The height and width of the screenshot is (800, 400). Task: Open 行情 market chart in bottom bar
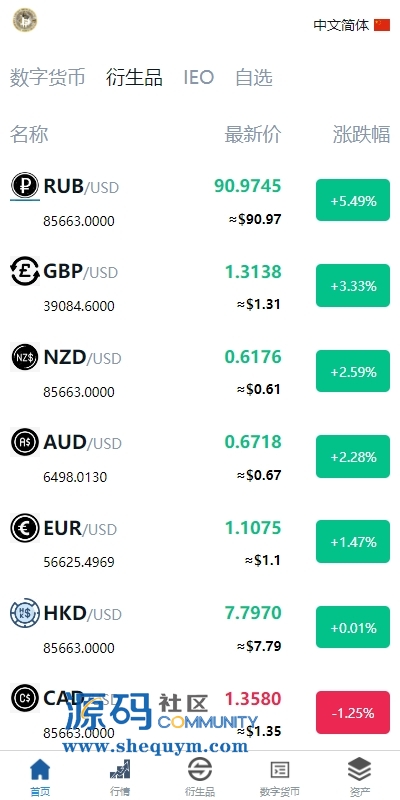pyautogui.click(x=120, y=777)
